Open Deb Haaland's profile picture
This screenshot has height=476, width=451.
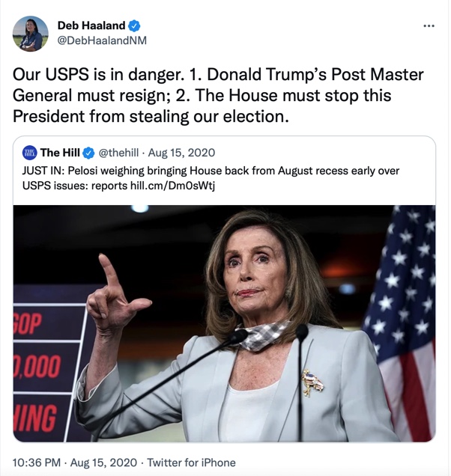point(30,34)
